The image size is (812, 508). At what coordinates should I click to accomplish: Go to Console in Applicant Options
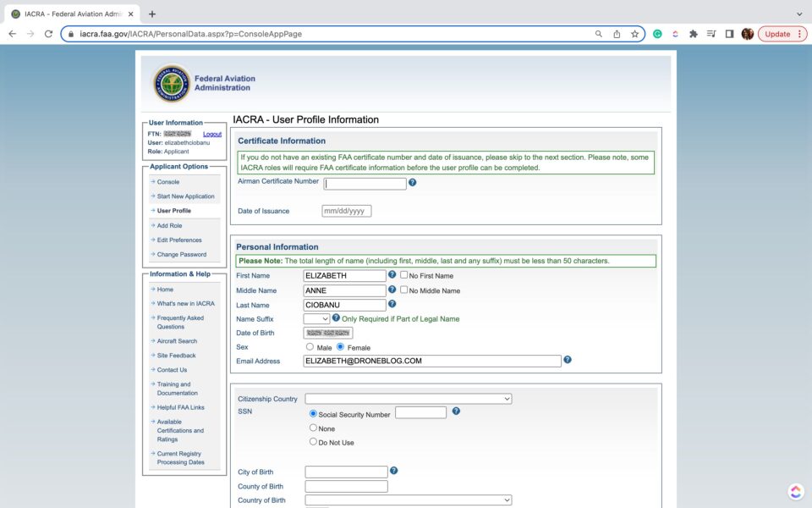pyautogui.click(x=168, y=182)
